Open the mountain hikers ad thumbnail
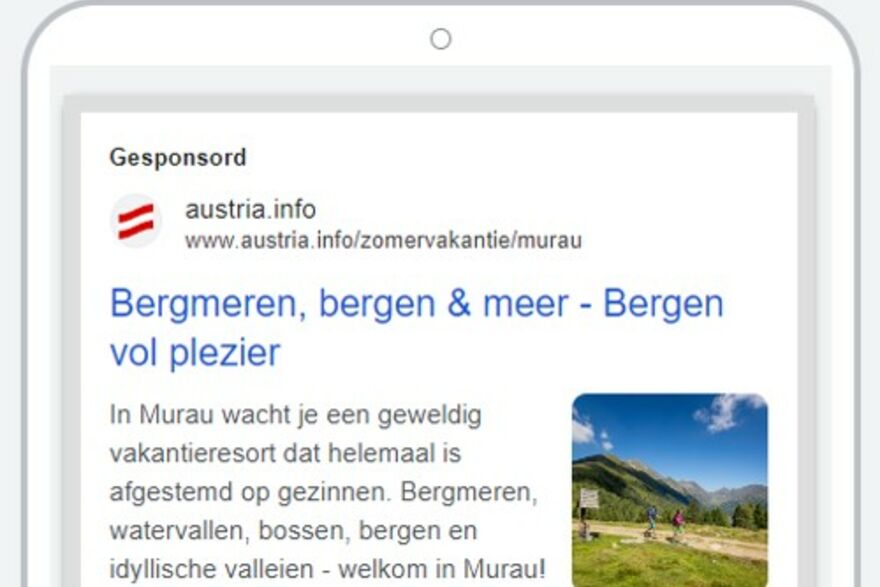This screenshot has width=880, height=587. click(670, 490)
